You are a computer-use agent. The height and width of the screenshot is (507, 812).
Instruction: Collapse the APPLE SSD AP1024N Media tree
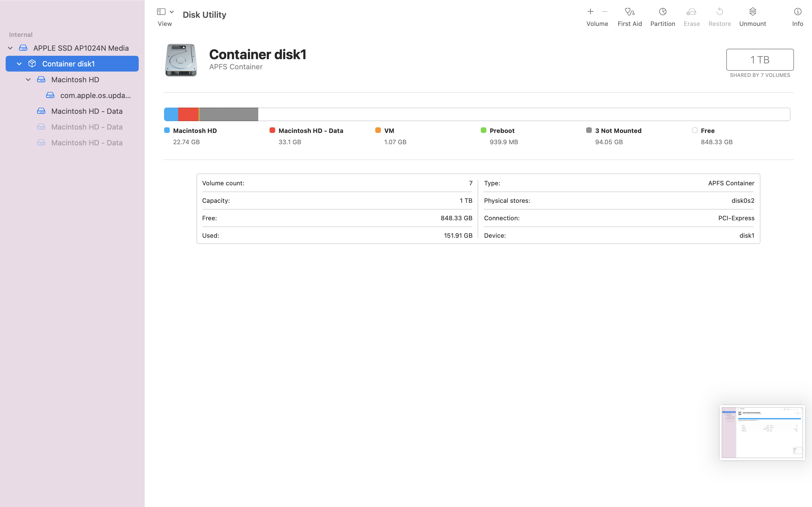tap(10, 48)
